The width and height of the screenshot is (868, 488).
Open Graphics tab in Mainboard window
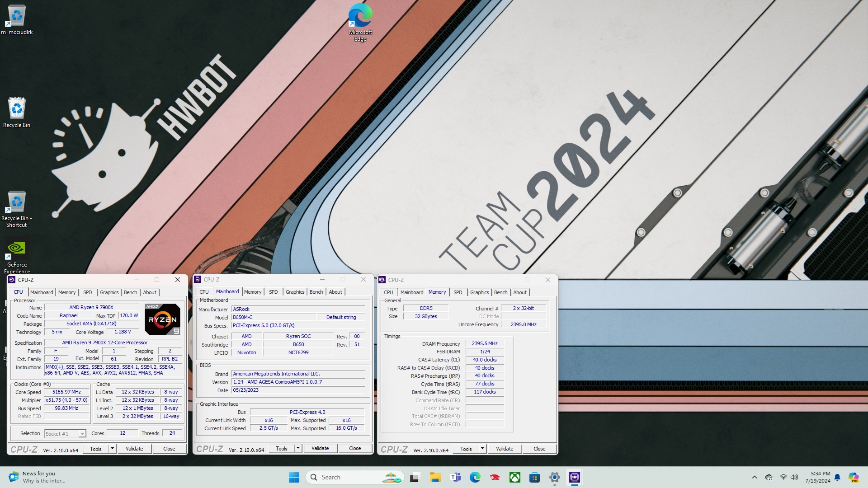pos(295,292)
